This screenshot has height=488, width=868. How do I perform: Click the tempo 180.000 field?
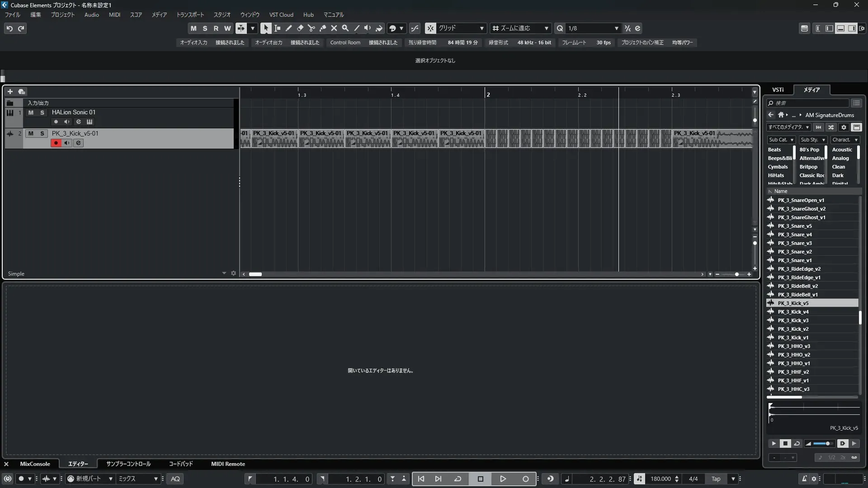click(x=660, y=479)
